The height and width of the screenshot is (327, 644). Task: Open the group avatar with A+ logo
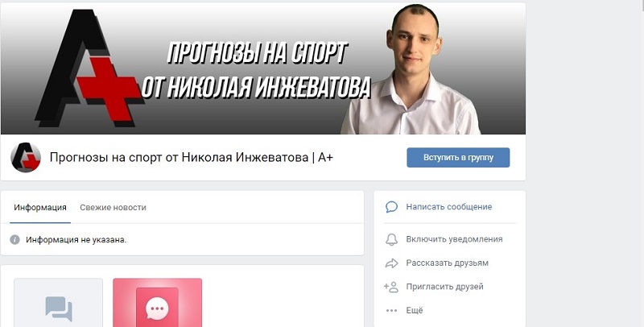[x=26, y=157]
